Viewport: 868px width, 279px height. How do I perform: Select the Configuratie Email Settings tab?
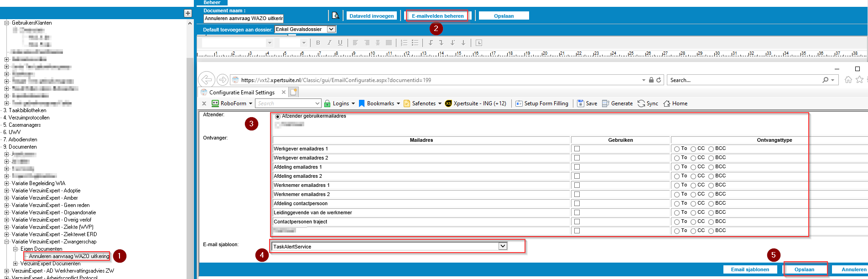242,92
